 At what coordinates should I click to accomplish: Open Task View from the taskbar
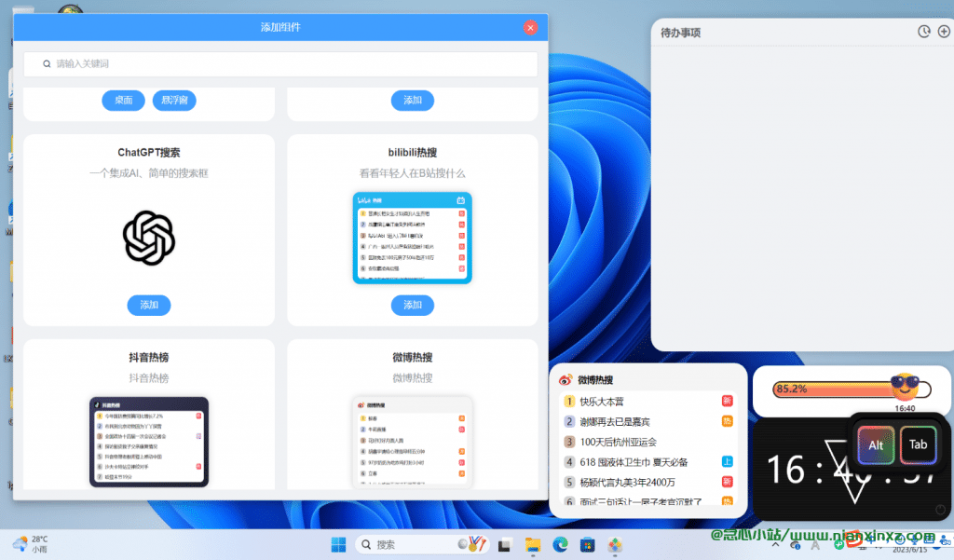pyautogui.click(x=504, y=545)
